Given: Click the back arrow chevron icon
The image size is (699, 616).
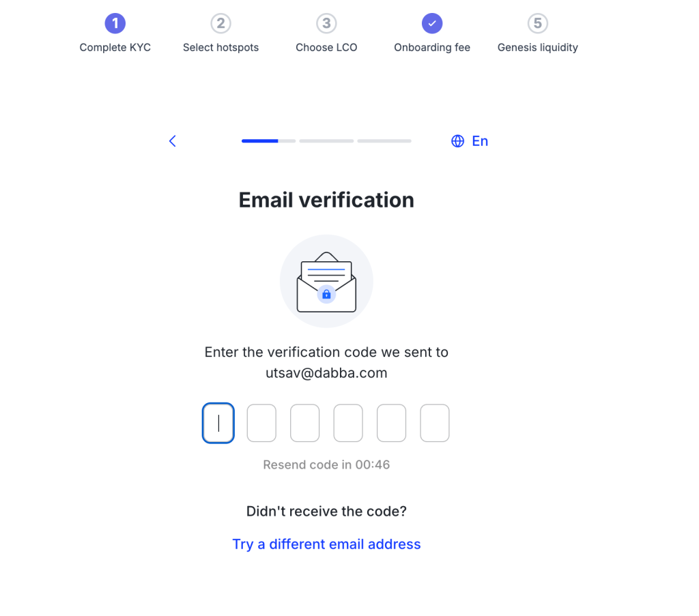Looking at the screenshot, I should [x=173, y=141].
